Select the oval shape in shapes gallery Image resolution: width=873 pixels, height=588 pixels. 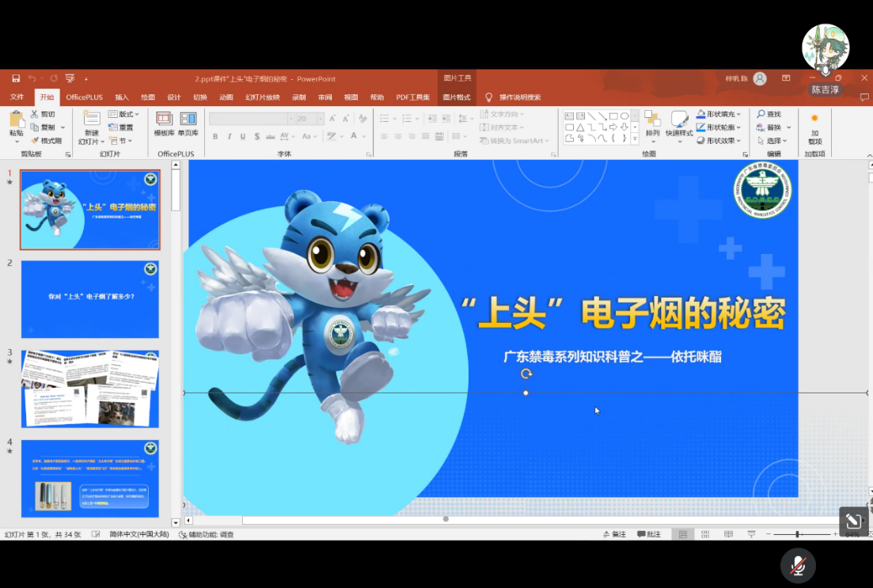[624, 116]
